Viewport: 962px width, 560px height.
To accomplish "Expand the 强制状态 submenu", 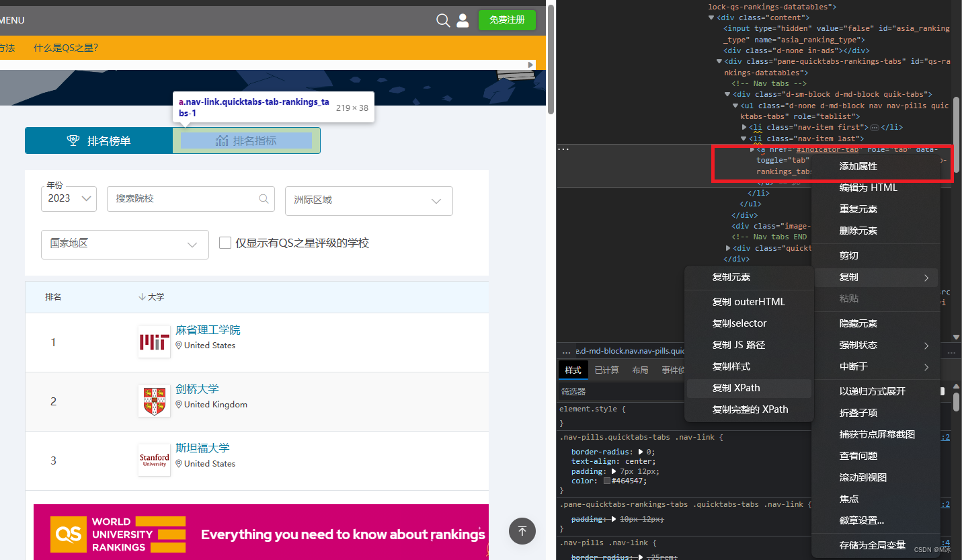I will [x=875, y=345].
